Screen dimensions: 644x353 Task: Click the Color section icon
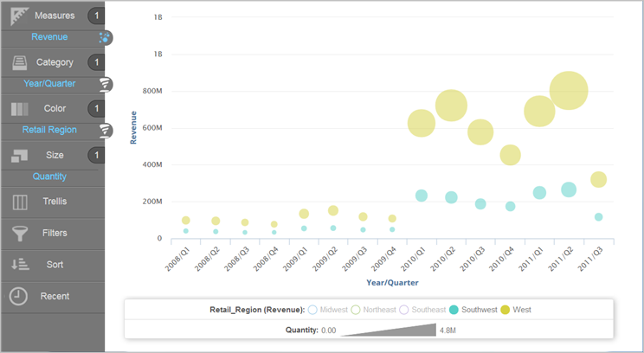pos(20,109)
